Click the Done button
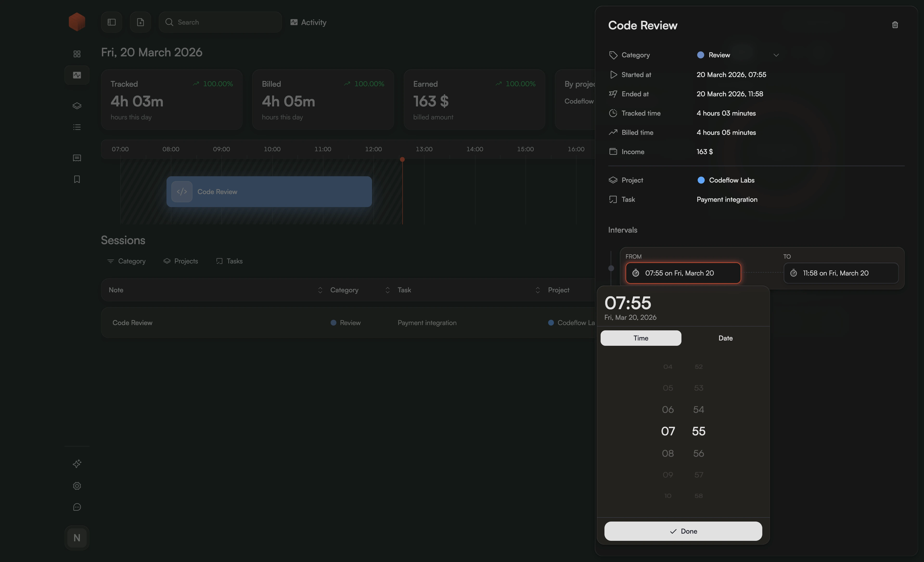Screen dimensions: 924x562 [x=683, y=531]
